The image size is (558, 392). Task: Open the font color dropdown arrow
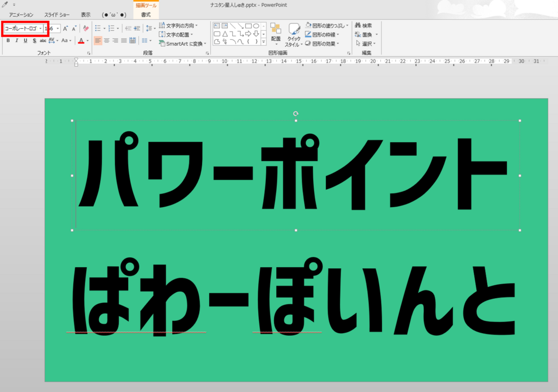click(x=88, y=40)
